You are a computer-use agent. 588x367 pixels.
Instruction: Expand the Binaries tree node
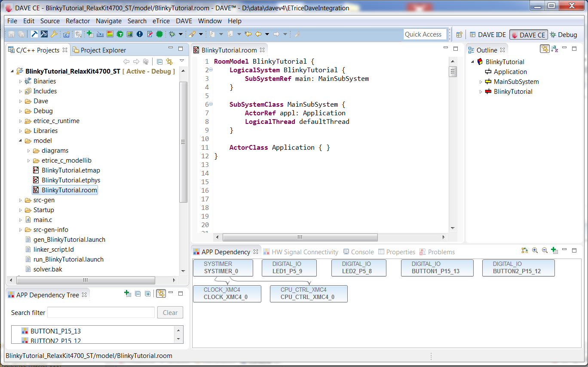pyautogui.click(x=20, y=81)
